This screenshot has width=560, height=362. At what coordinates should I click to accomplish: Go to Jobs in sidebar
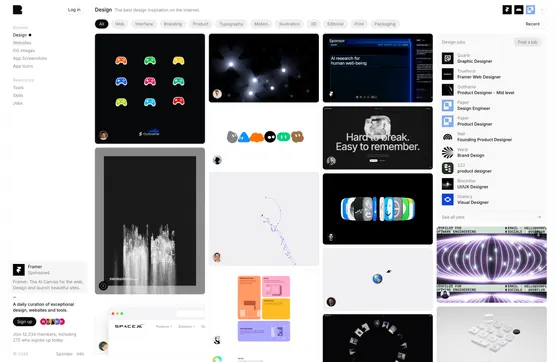click(18, 103)
